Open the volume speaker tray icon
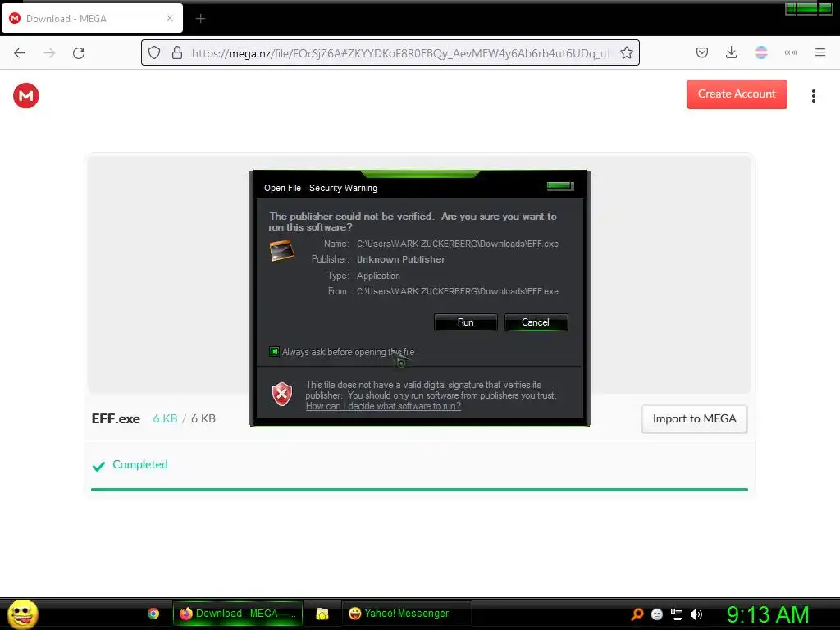Viewport: 840px width, 630px height. (696, 614)
